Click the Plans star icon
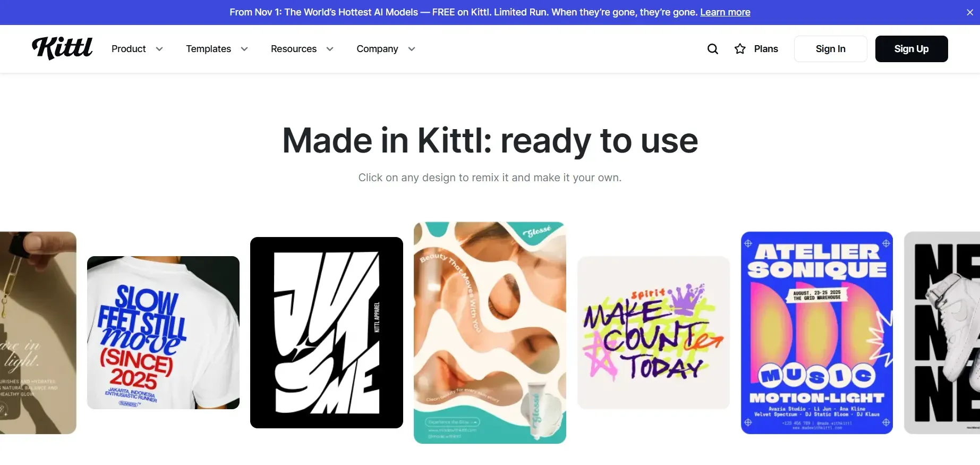The image size is (980, 465). click(740, 49)
